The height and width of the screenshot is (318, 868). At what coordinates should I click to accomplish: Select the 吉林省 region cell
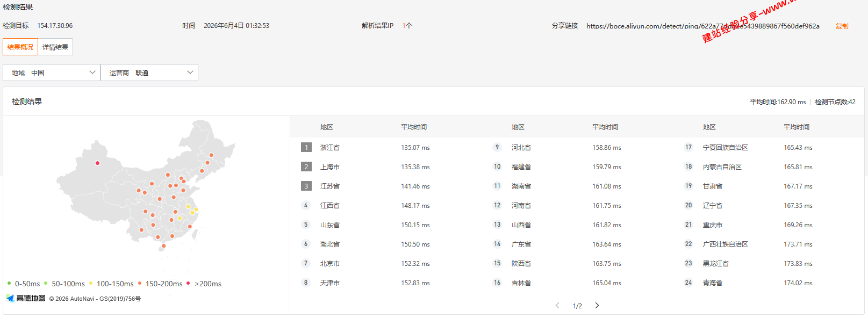click(x=521, y=283)
